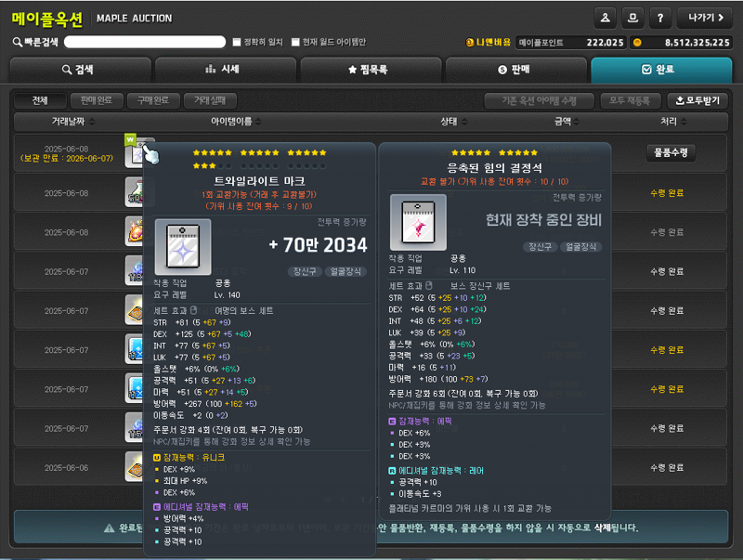This screenshot has height=560, width=743.
Task: Select the 전체 filter
Action: point(40,100)
